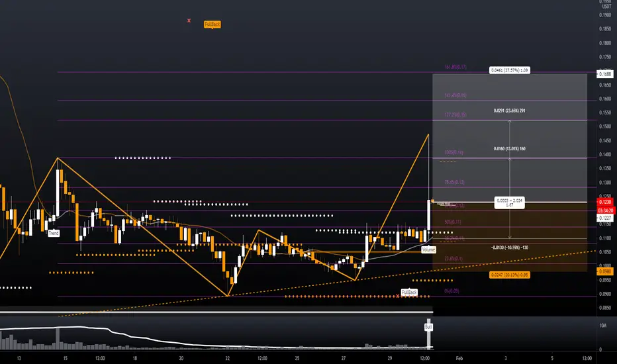Click 0.1400 on the price axis
This screenshot has width=617, height=364.
[x=605, y=155]
